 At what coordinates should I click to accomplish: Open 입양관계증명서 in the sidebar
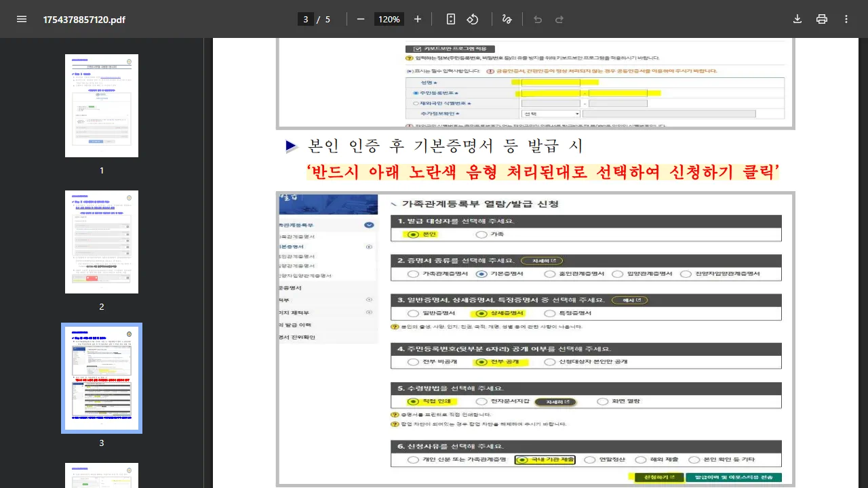coord(297,266)
